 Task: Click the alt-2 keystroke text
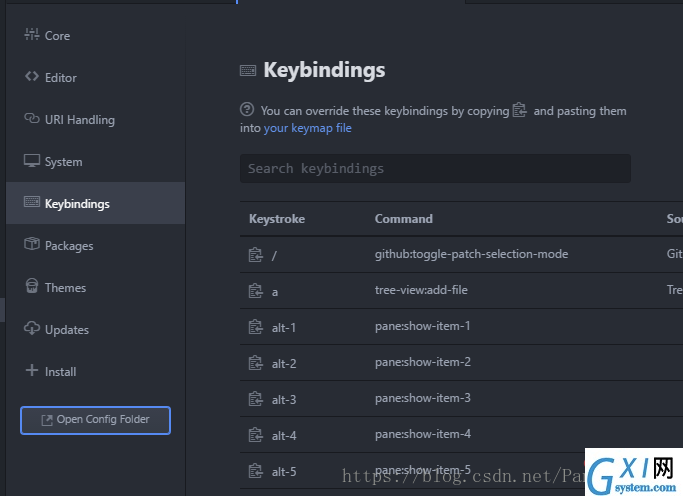pyautogui.click(x=284, y=364)
